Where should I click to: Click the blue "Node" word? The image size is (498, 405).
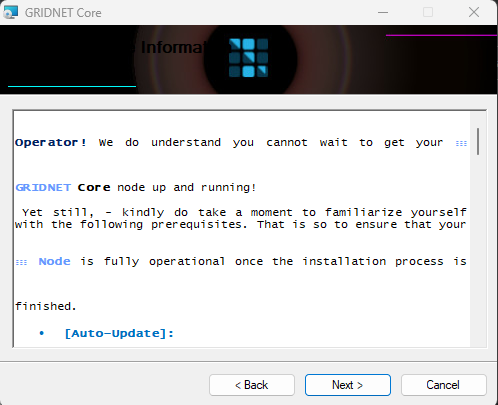pos(54,261)
